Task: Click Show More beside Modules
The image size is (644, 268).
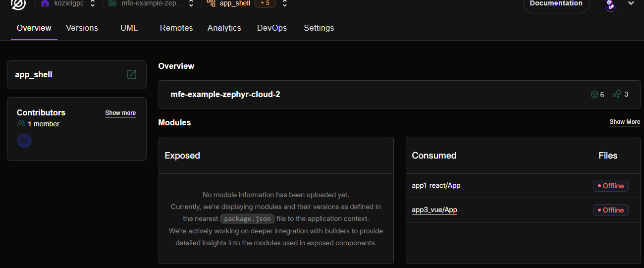Action: tap(625, 122)
